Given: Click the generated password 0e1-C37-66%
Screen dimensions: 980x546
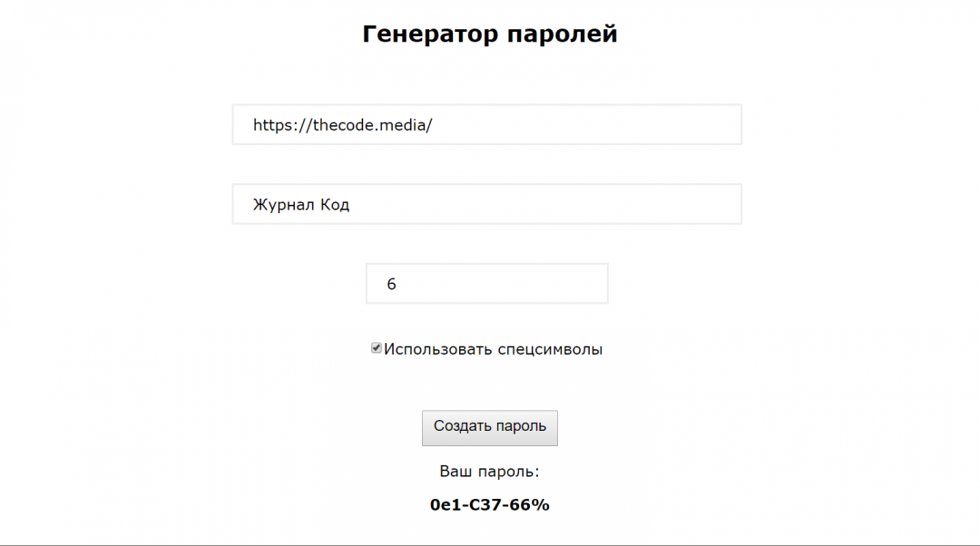Looking at the screenshot, I should (x=490, y=505).
